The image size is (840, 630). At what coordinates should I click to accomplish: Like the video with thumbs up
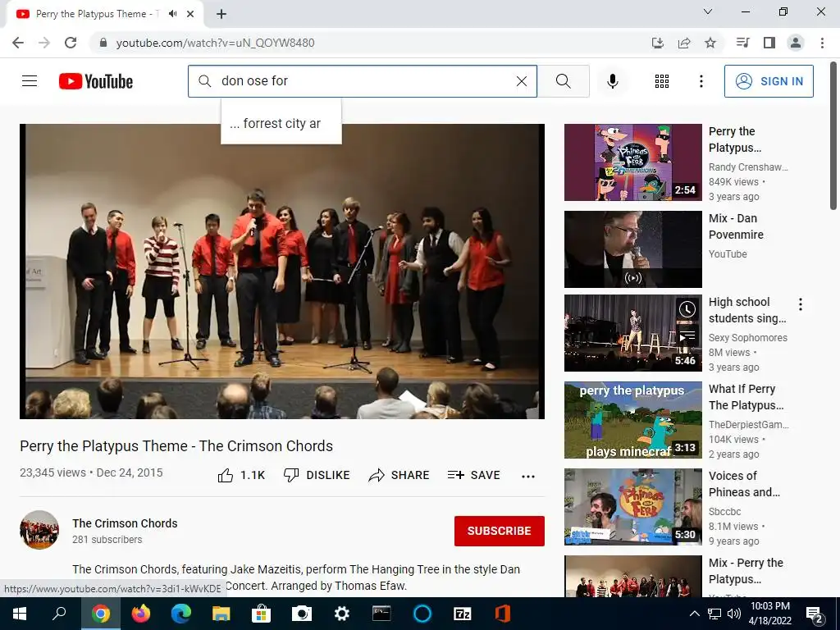[241, 475]
